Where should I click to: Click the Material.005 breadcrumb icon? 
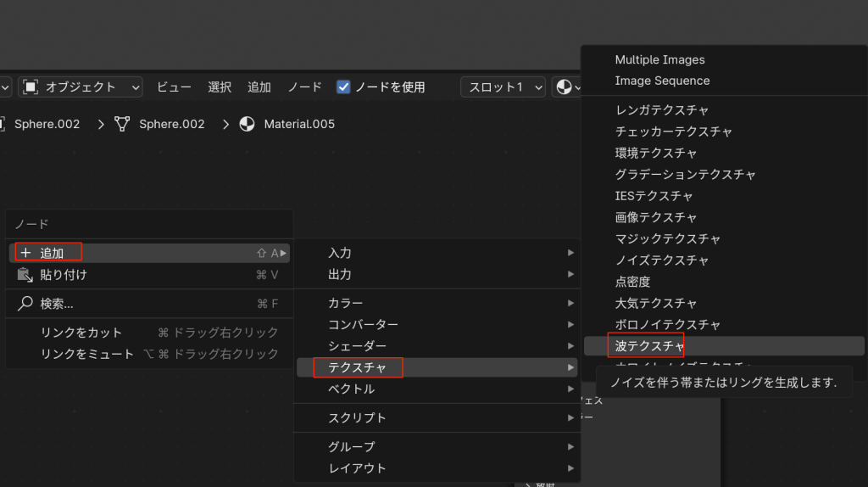point(248,124)
